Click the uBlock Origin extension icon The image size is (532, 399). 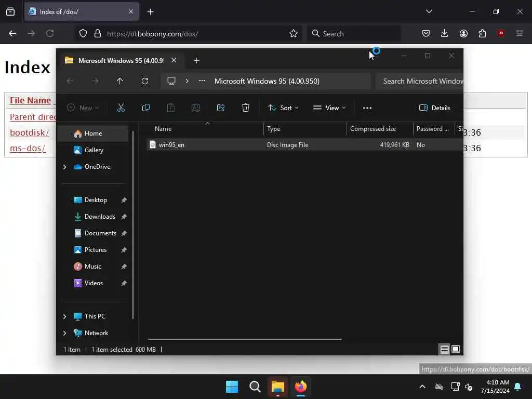501,33
